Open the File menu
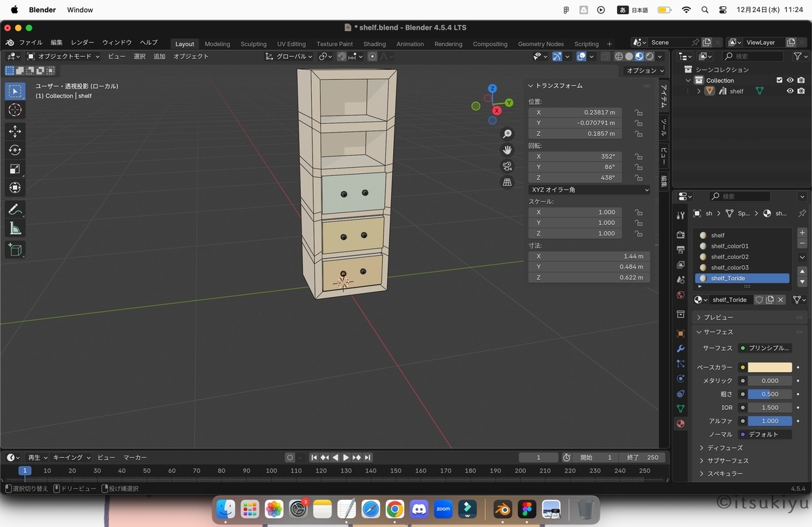Viewport: 812px width, 527px height. (30, 43)
